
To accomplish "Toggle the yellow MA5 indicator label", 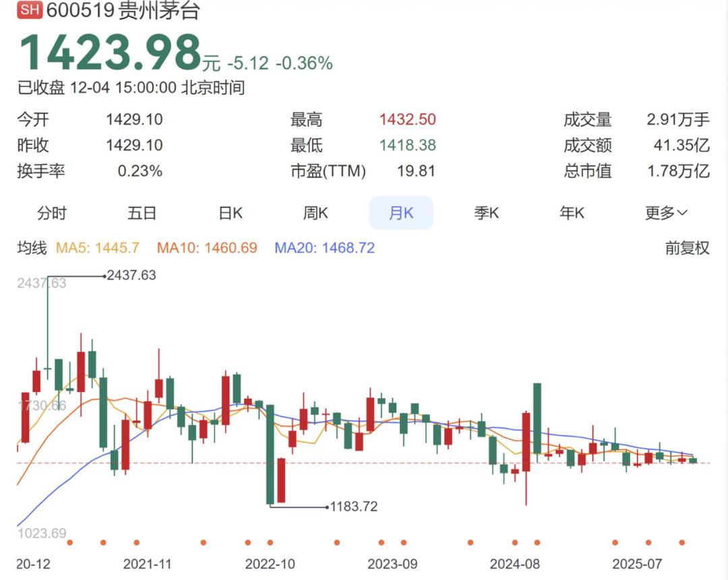I will coord(97,248).
